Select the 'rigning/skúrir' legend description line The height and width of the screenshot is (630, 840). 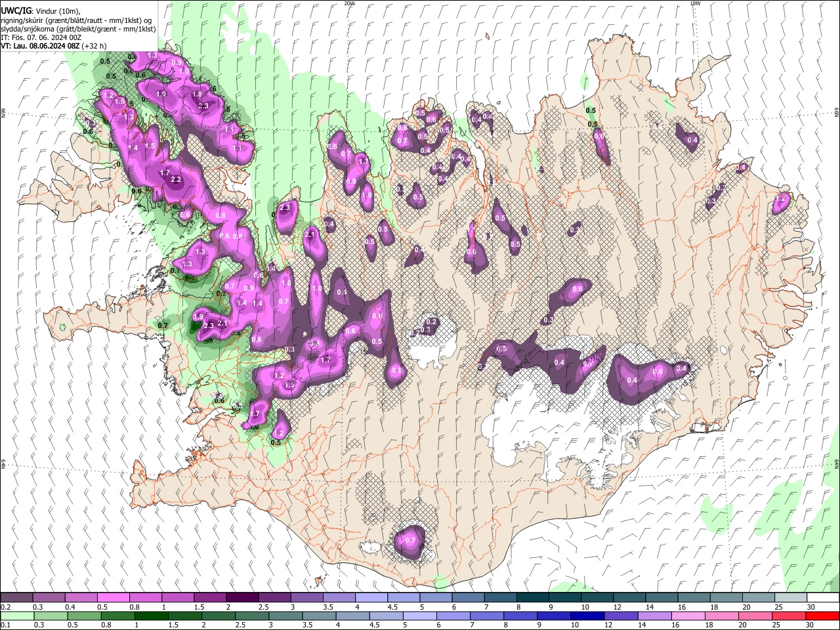click(76, 20)
